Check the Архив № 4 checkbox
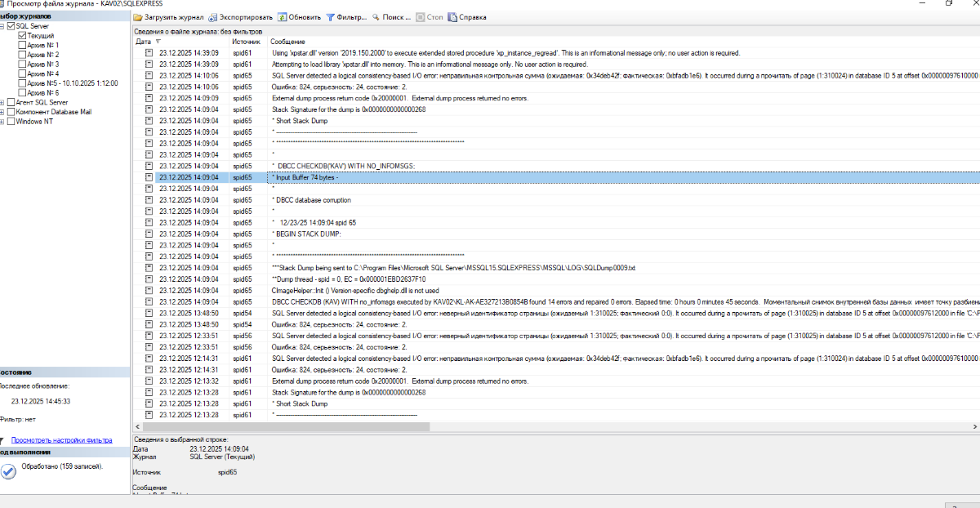Image resolution: width=980 pixels, height=508 pixels. (x=22, y=74)
